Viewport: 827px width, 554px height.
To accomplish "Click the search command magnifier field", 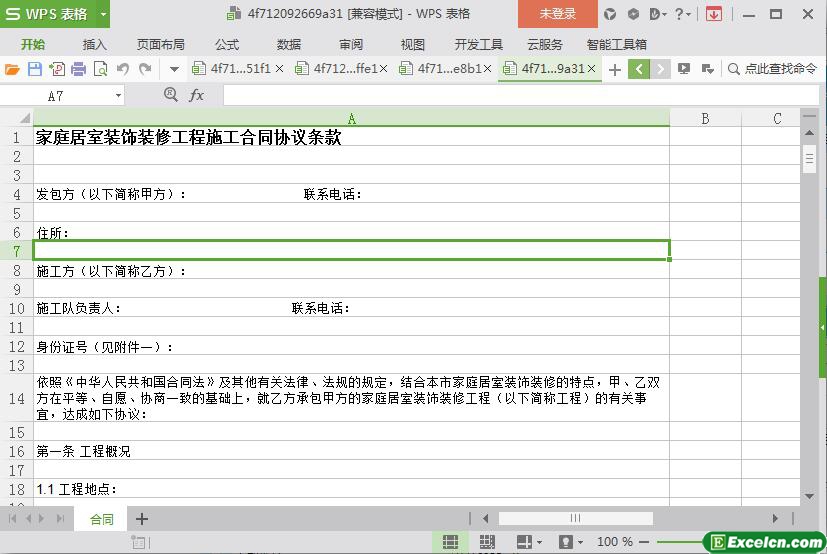I will tap(773, 69).
